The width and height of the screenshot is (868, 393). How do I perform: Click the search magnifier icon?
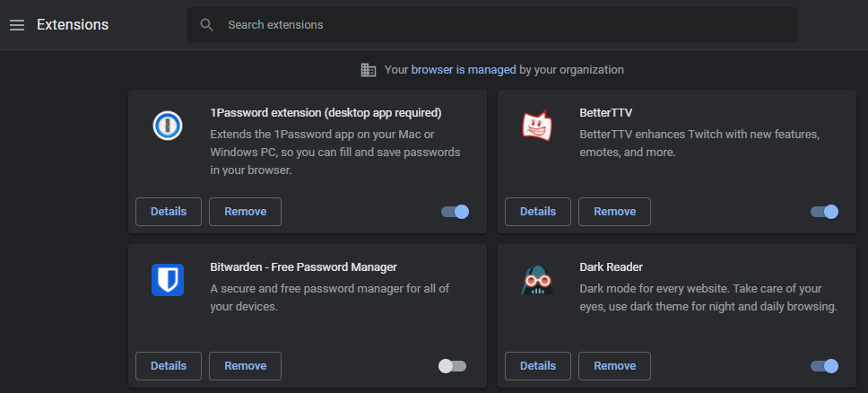coord(207,25)
